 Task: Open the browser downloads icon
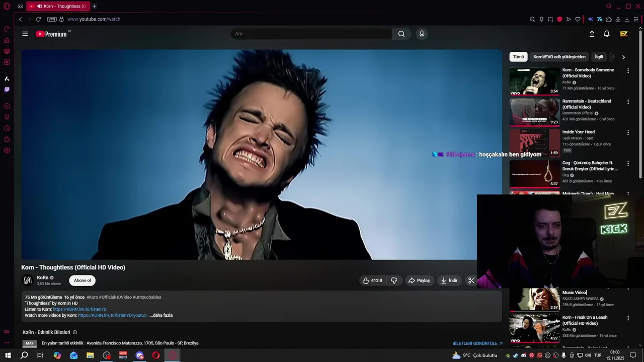(x=627, y=19)
